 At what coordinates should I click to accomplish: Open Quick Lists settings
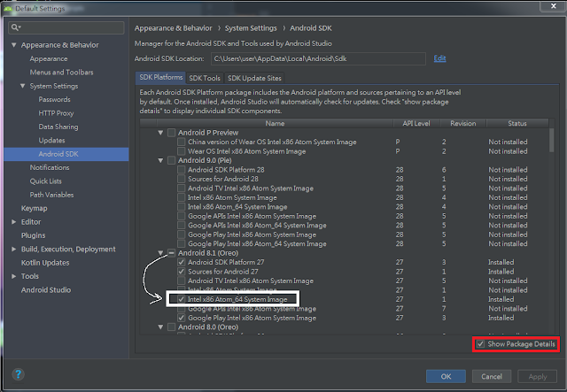(45, 181)
